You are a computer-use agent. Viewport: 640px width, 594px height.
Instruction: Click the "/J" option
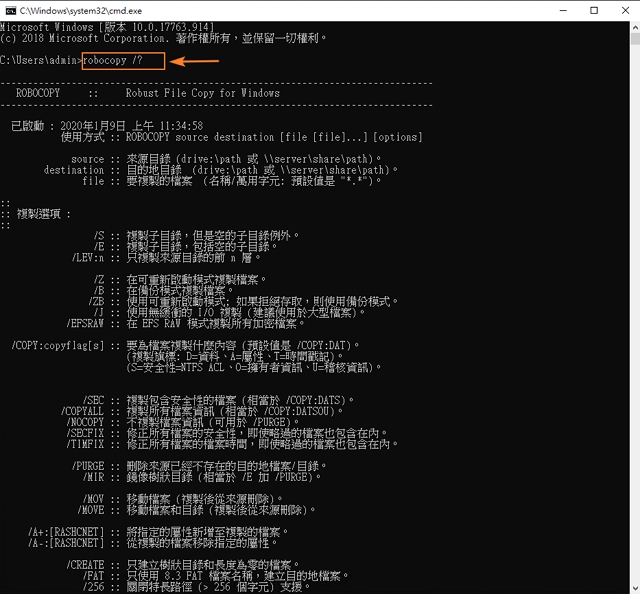pyautogui.click(x=99, y=313)
